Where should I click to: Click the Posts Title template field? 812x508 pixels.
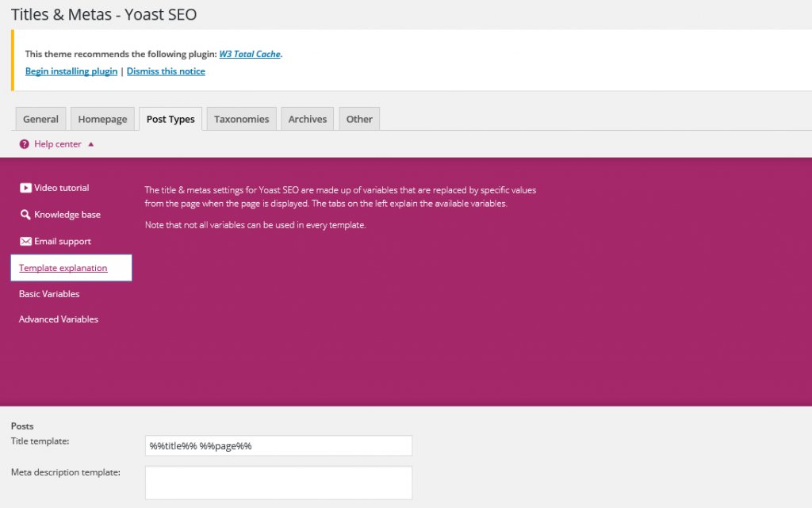pyautogui.click(x=278, y=446)
